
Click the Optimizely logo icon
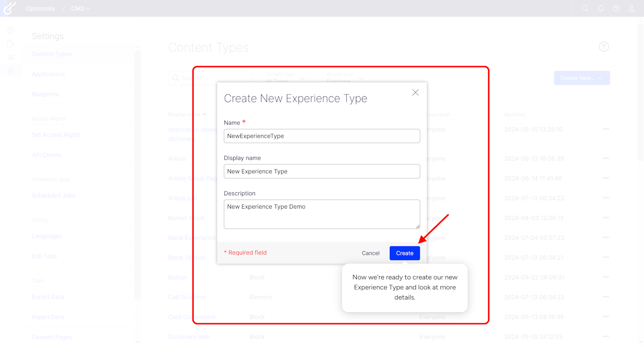(x=9, y=8)
